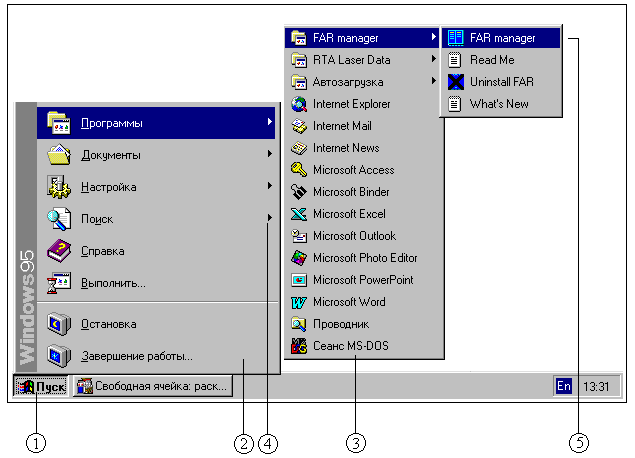Screen dimensions: 635x458
Task: Click the Завершение работы monitor icon
Action: pyautogui.click(x=59, y=356)
